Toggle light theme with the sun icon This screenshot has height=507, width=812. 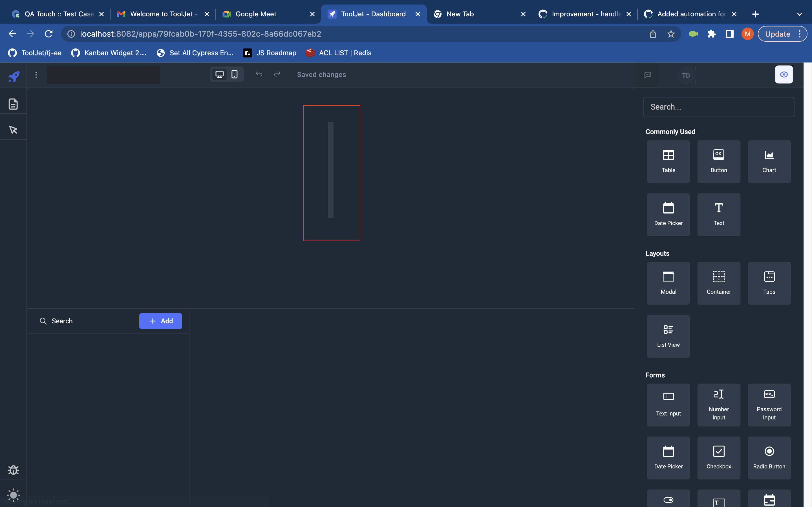click(x=14, y=495)
